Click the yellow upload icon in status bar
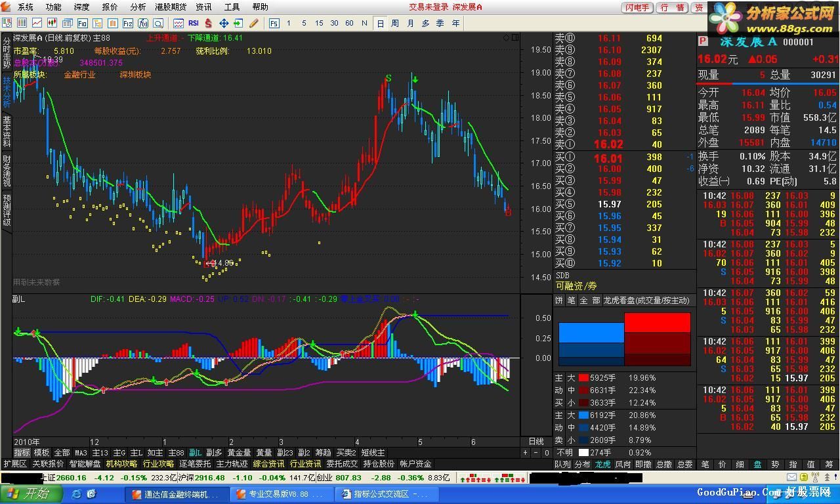 click(804, 477)
